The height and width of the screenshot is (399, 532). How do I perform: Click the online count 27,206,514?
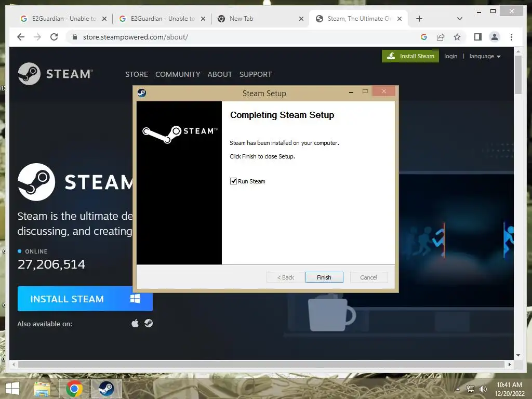[x=51, y=264]
